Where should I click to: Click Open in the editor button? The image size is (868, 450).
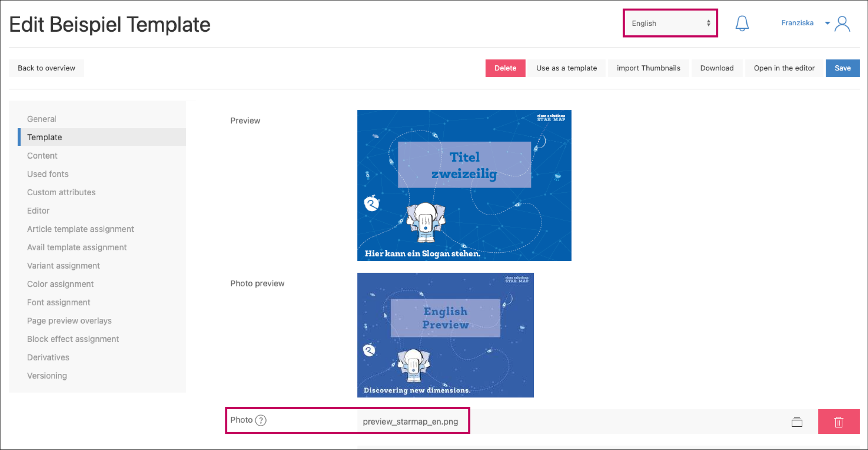coord(784,68)
